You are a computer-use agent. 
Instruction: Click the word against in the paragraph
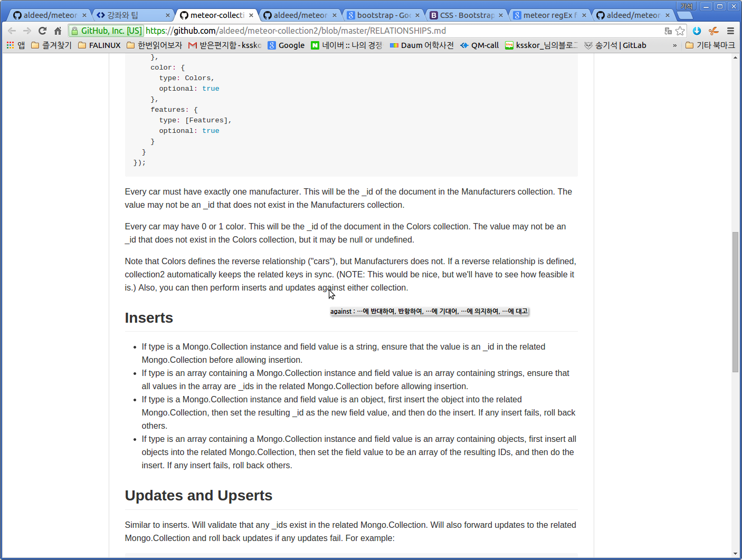tap(331, 288)
